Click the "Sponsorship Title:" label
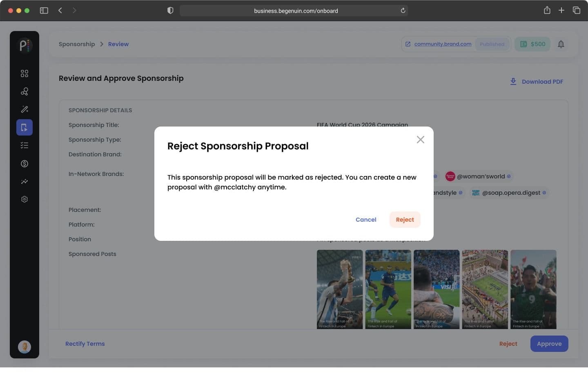588x378 pixels. (x=94, y=125)
